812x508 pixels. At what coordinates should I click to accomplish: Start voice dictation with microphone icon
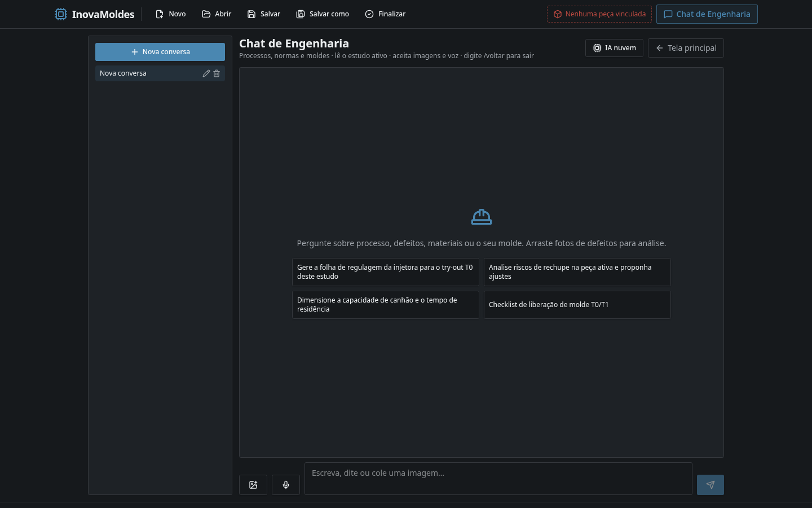coord(286,485)
